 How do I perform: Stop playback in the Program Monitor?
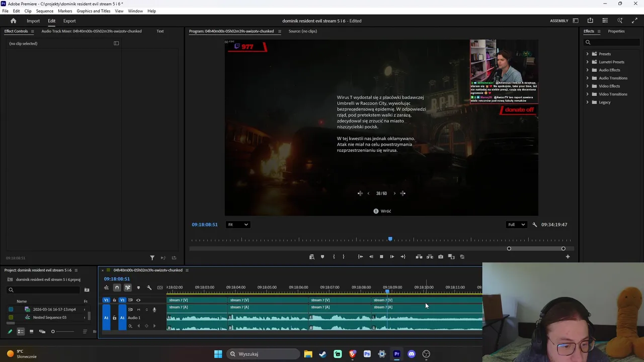click(381, 257)
